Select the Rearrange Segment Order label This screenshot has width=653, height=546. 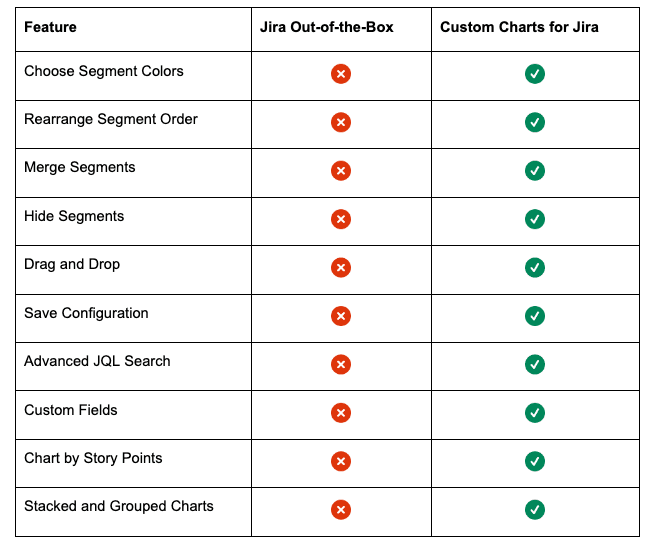(111, 119)
